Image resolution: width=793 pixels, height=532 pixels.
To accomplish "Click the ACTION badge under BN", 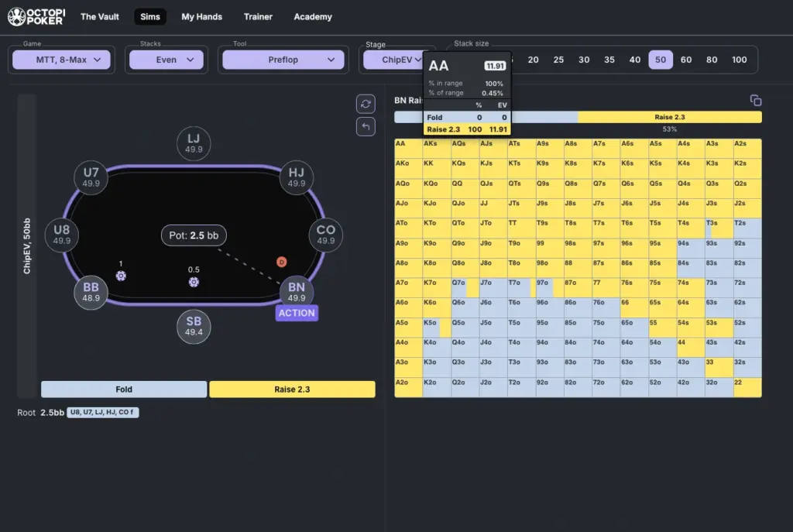I will coord(297,313).
